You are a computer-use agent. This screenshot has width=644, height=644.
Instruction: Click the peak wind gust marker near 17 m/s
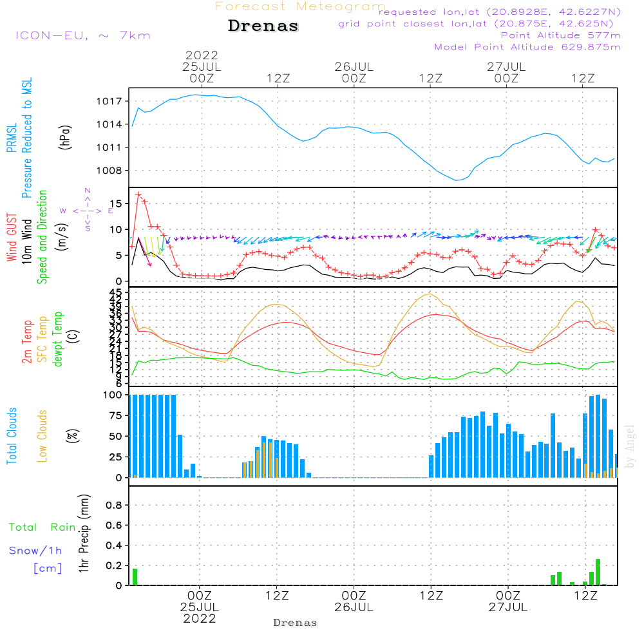point(138,194)
